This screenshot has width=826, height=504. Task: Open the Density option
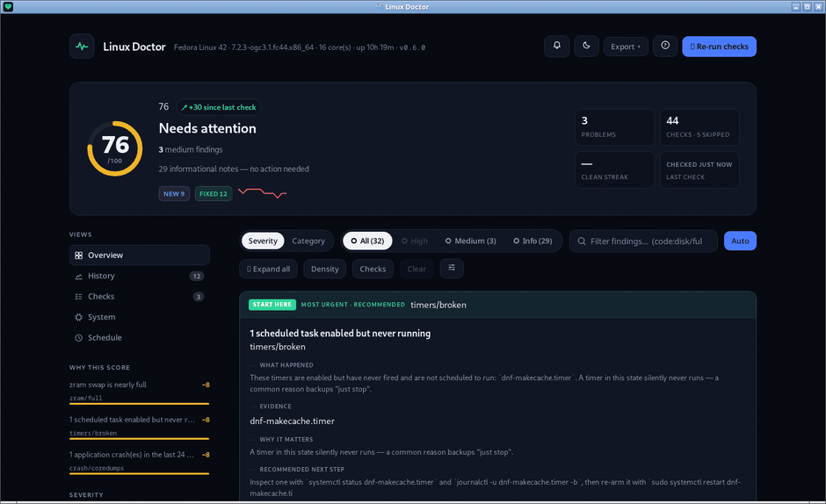[x=324, y=269]
